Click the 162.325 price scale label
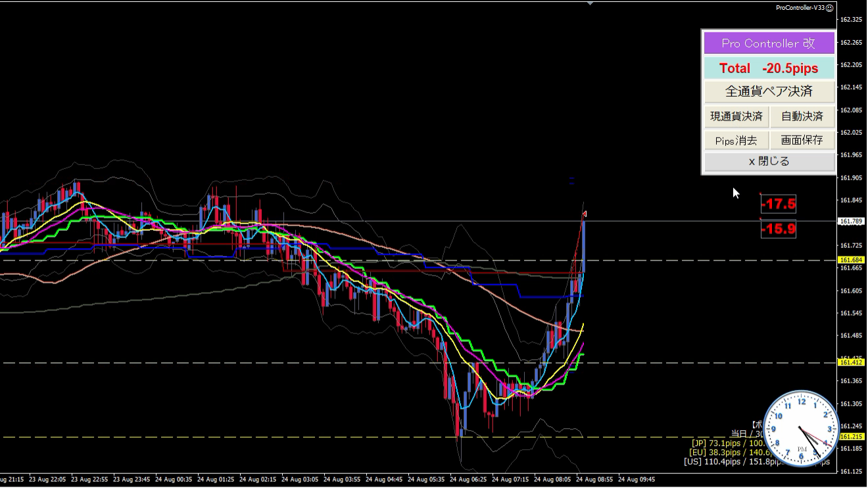 point(852,20)
